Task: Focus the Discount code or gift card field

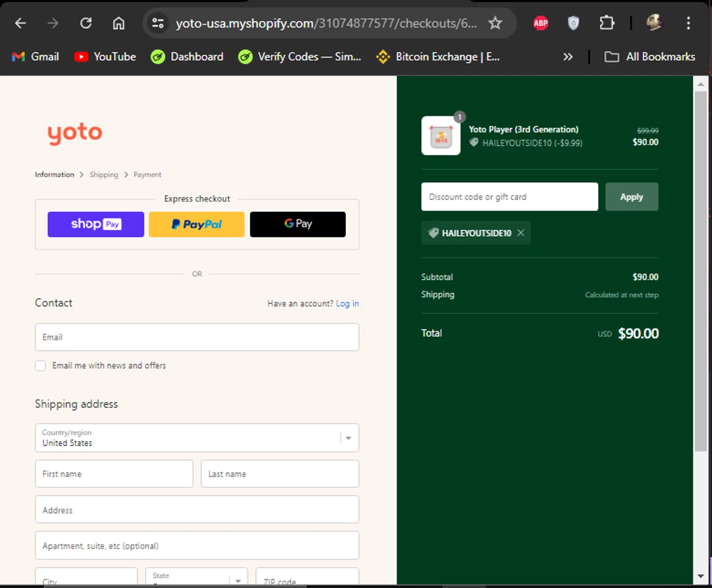Action: tap(510, 197)
